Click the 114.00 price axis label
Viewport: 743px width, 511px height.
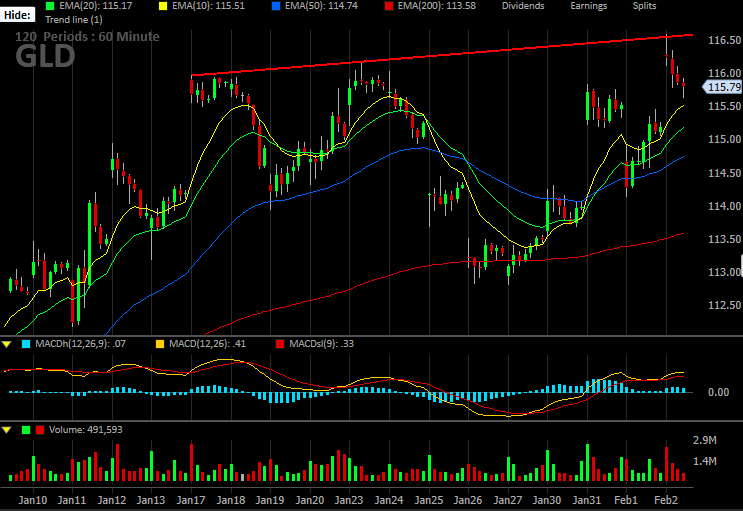(x=724, y=206)
